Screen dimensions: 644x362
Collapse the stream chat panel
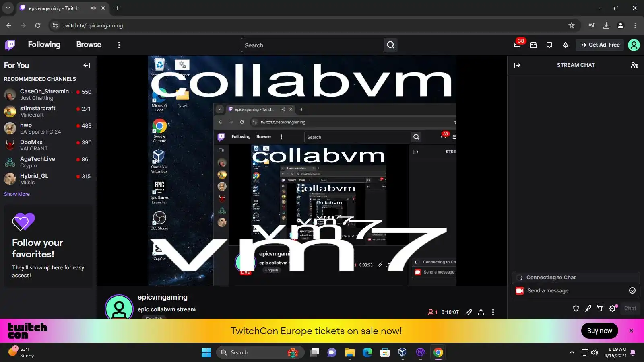[517, 65]
